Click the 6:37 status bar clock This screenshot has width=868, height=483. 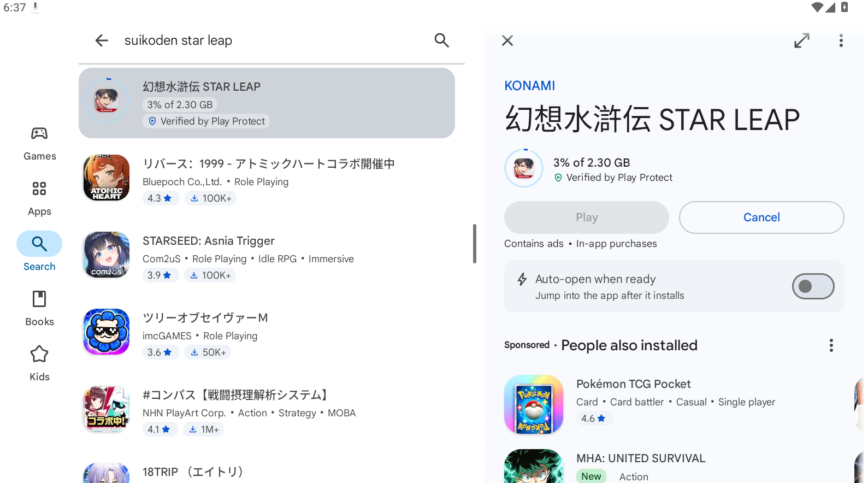click(x=15, y=8)
